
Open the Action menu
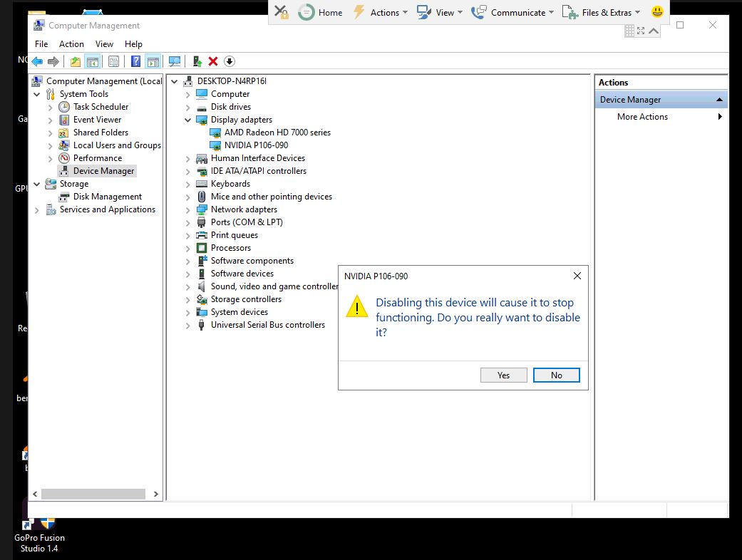pos(71,44)
